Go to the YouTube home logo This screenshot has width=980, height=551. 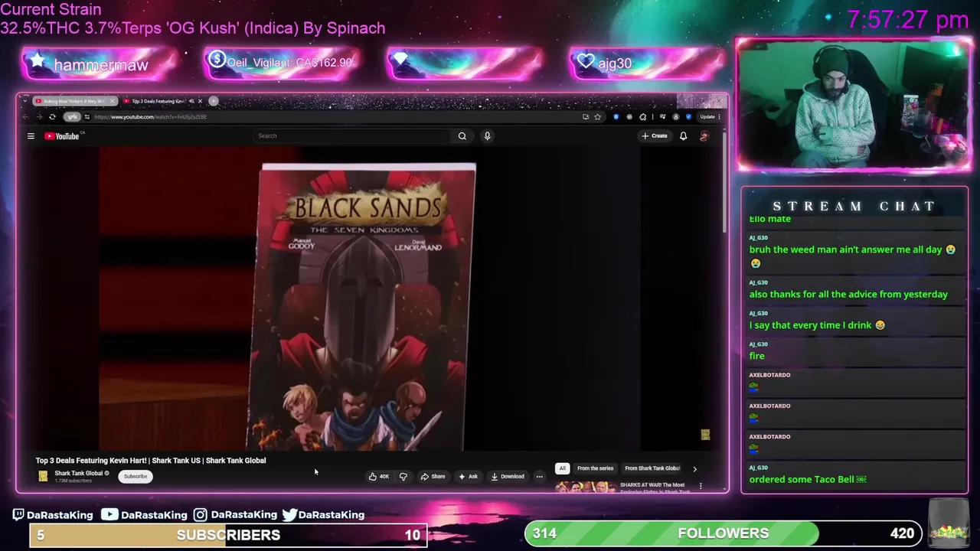(64, 136)
